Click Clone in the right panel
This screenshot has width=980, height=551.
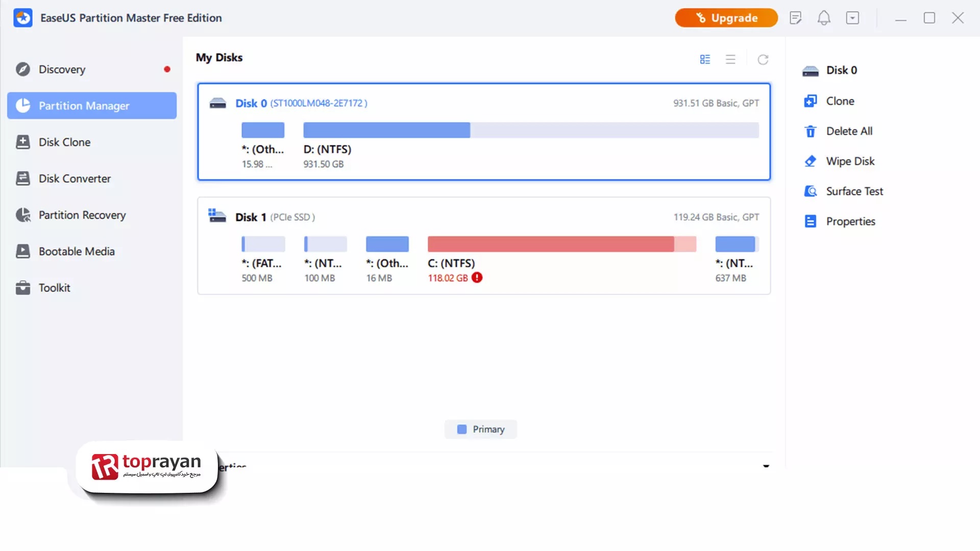(840, 101)
